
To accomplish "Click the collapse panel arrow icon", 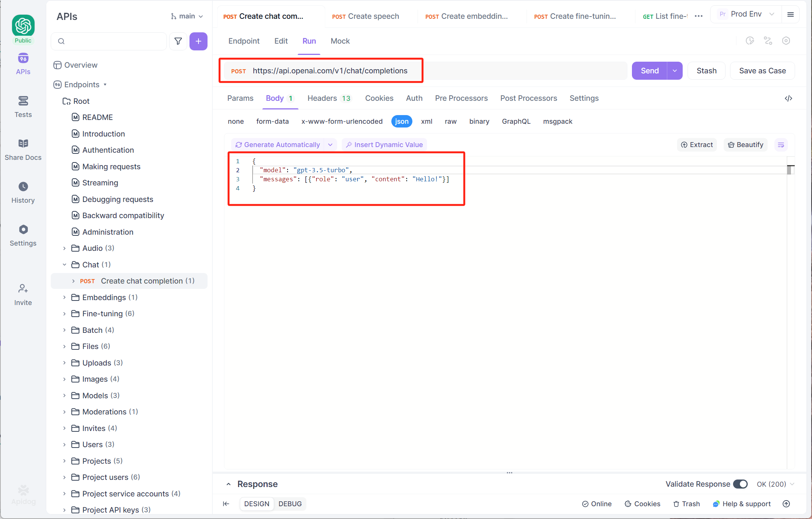I will tap(226, 504).
